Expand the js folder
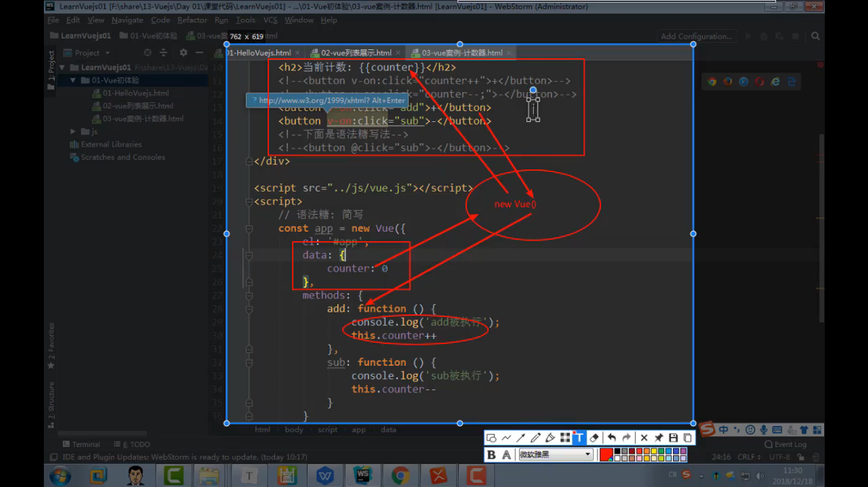Screen dimensions: 868x487 (x=74, y=131)
